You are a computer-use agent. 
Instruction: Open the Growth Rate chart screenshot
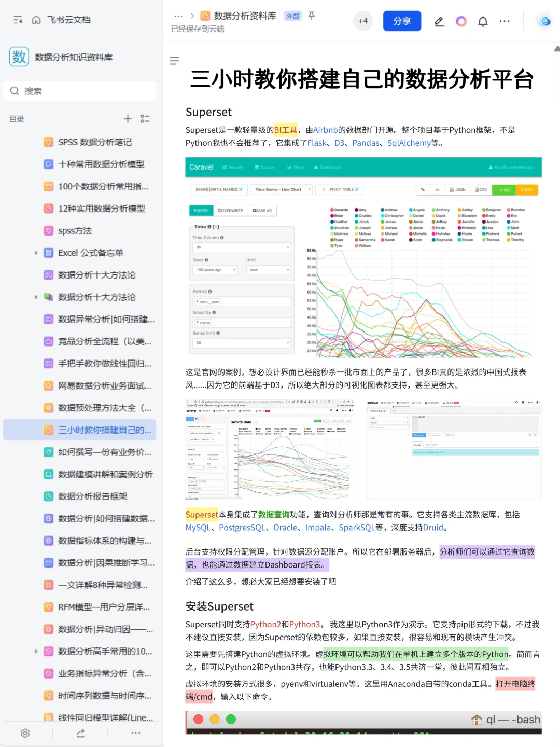pyautogui.click(x=270, y=449)
